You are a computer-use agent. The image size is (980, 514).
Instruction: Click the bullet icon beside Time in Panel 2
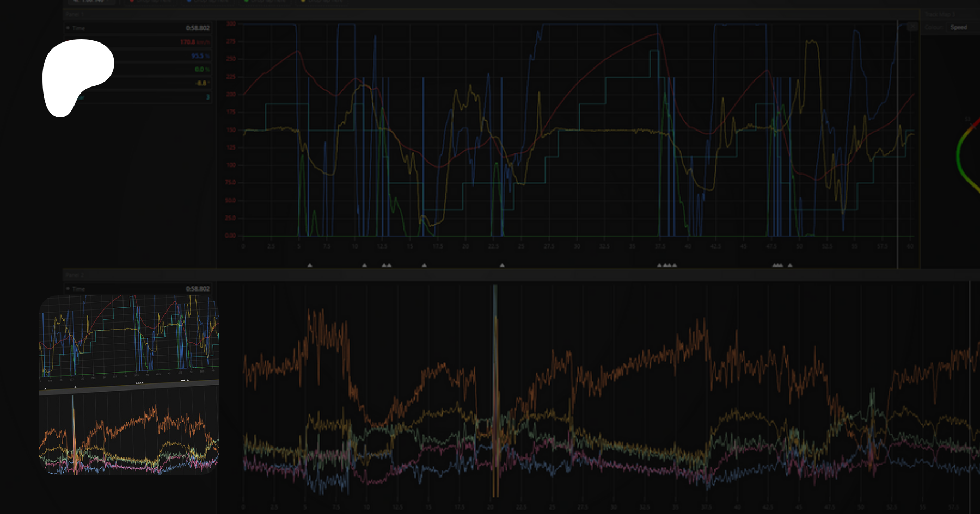[x=68, y=289]
